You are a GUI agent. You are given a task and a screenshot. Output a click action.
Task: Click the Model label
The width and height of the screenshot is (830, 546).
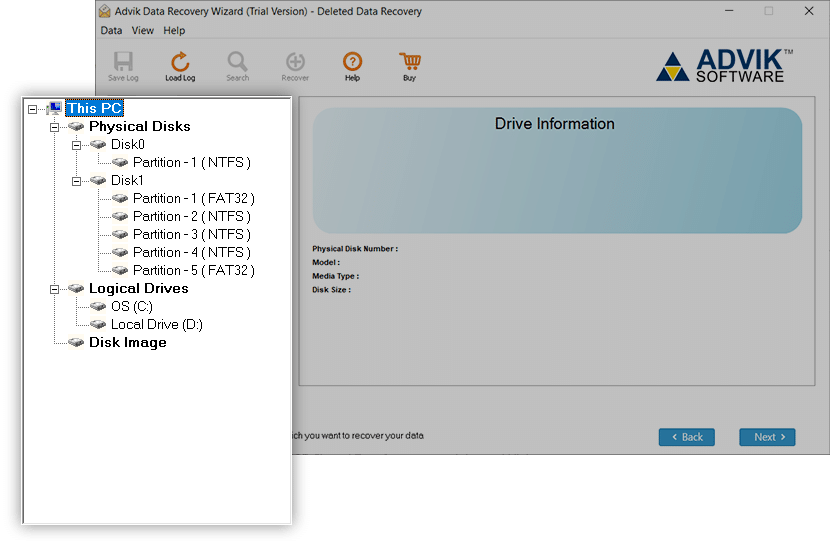click(x=326, y=262)
